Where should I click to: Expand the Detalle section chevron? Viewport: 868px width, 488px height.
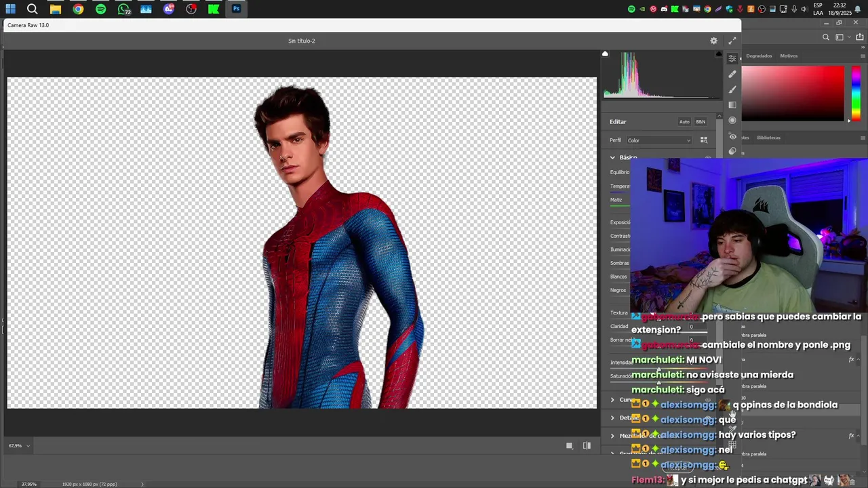[612, 418]
